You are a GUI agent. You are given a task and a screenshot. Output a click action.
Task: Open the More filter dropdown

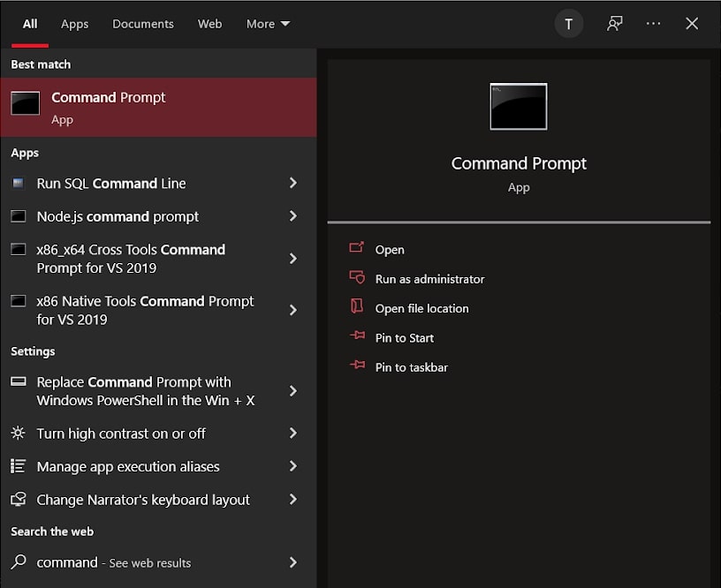tap(268, 24)
